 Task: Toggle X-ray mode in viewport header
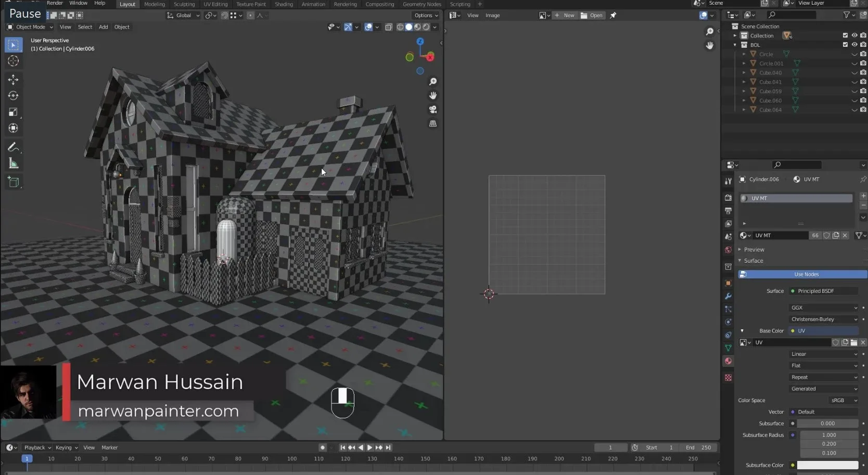click(389, 27)
